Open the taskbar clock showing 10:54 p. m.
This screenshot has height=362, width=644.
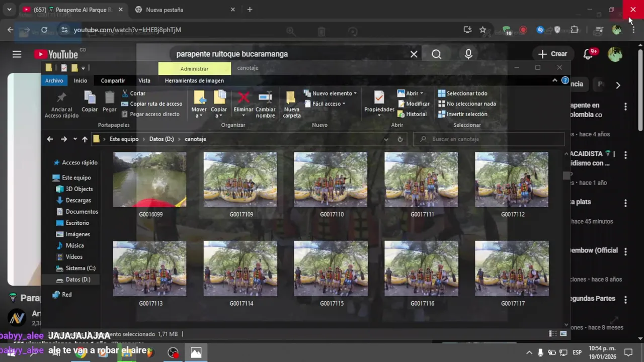click(602, 352)
